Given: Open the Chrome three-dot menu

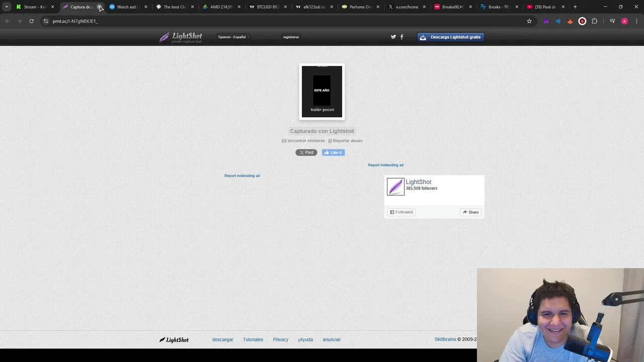Looking at the screenshot, I should point(636,21).
